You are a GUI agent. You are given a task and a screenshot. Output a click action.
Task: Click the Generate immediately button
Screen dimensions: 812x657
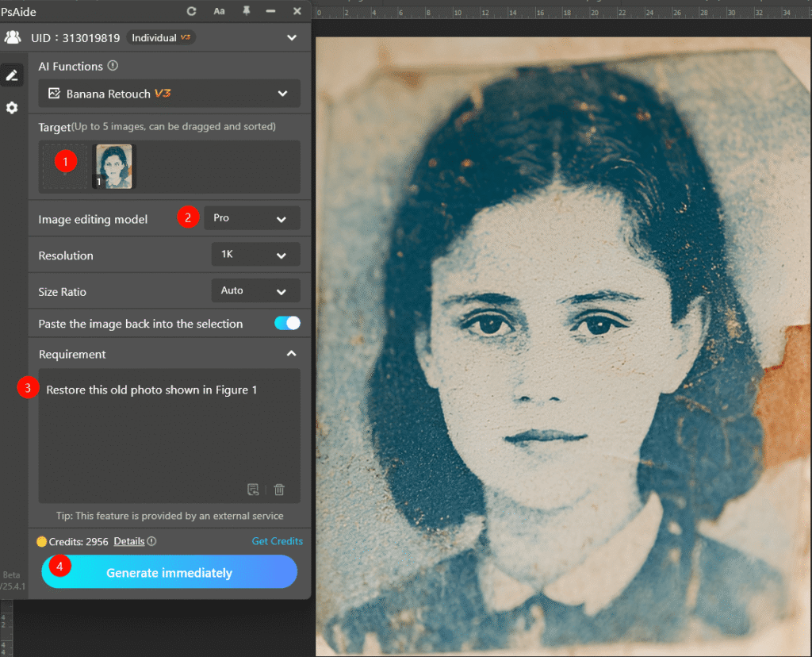tap(169, 572)
